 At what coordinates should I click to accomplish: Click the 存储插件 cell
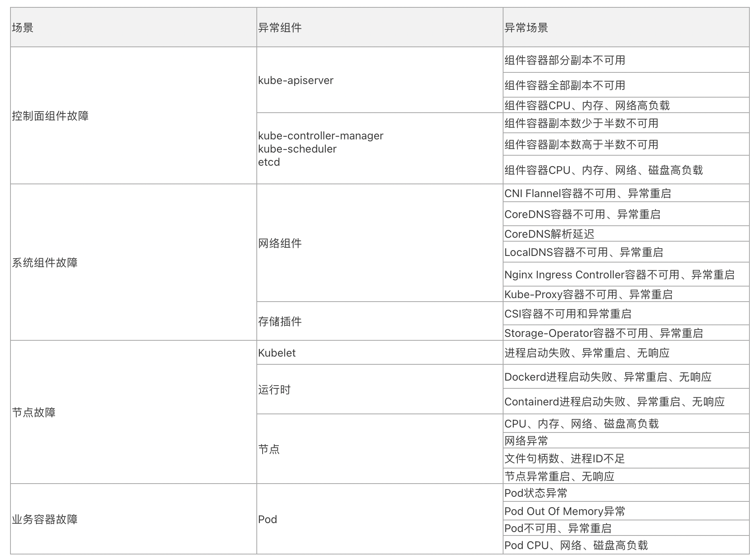280,321
